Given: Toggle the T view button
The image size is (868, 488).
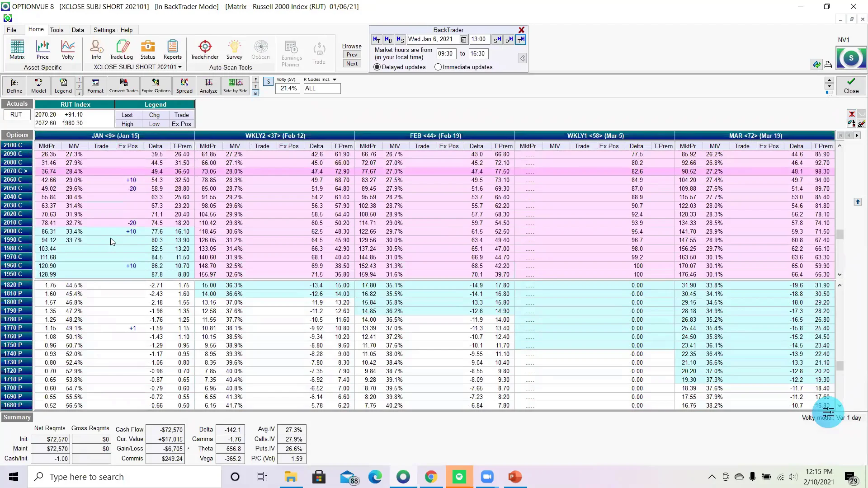Looking at the screenshot, I should (x=255, y=86).
